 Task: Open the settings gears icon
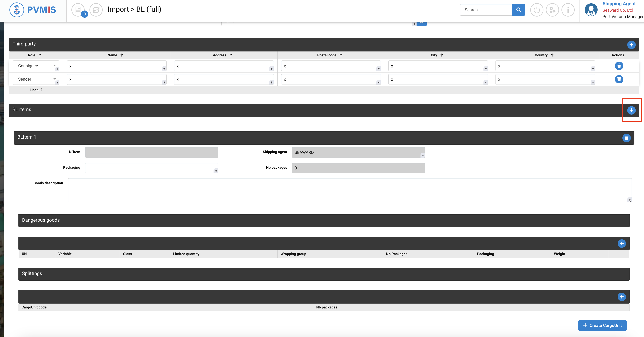(552, 10)
